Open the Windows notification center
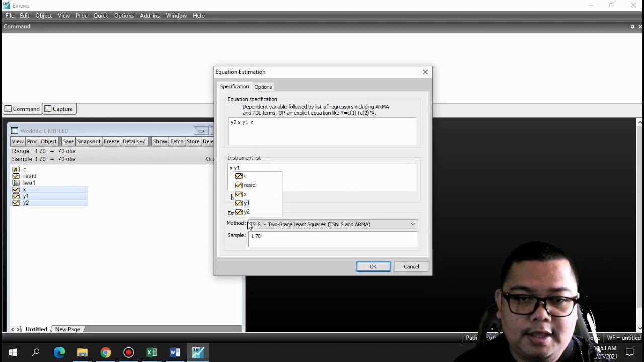Screen dimensions: 644x362 630,352
